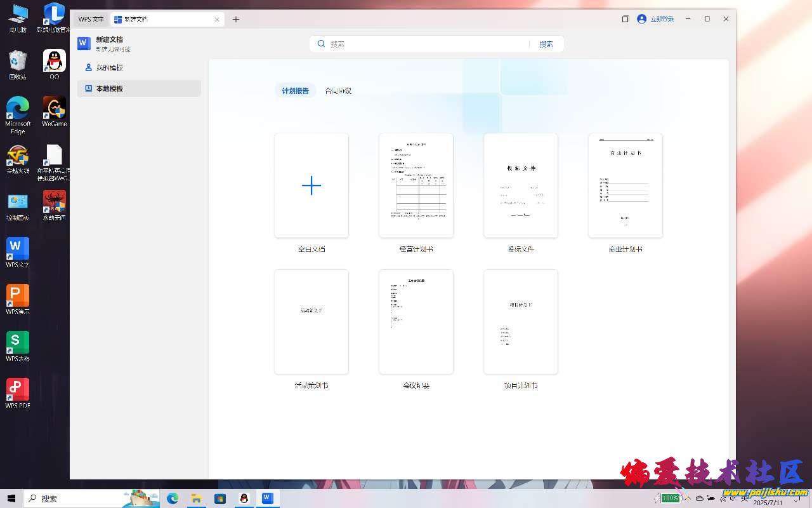Select the 投标文件 template
Viewport: 812px width, 508px height.
pos(520,185)
